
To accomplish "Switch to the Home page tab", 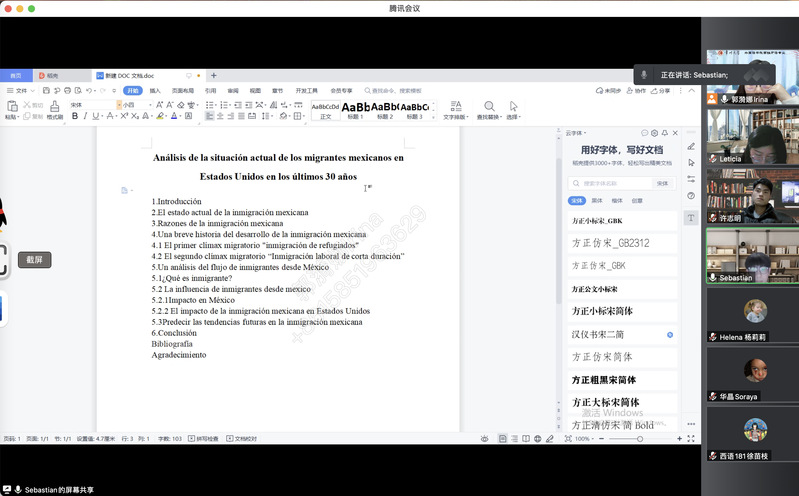I will point(16,75).
